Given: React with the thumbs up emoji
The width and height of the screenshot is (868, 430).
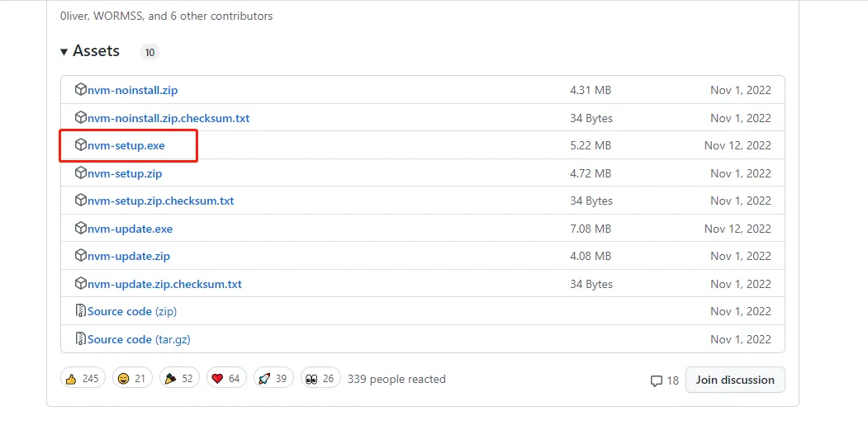Looking at the screenshot, I should [82, 379].
